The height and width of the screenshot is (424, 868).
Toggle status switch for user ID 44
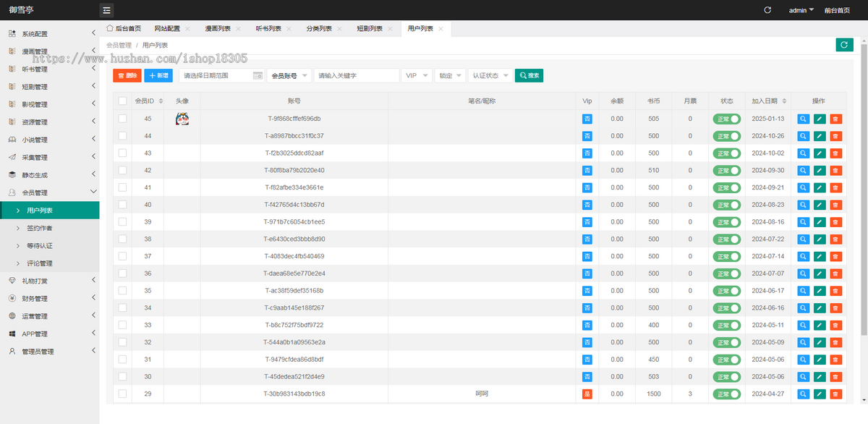click(727, 136)
